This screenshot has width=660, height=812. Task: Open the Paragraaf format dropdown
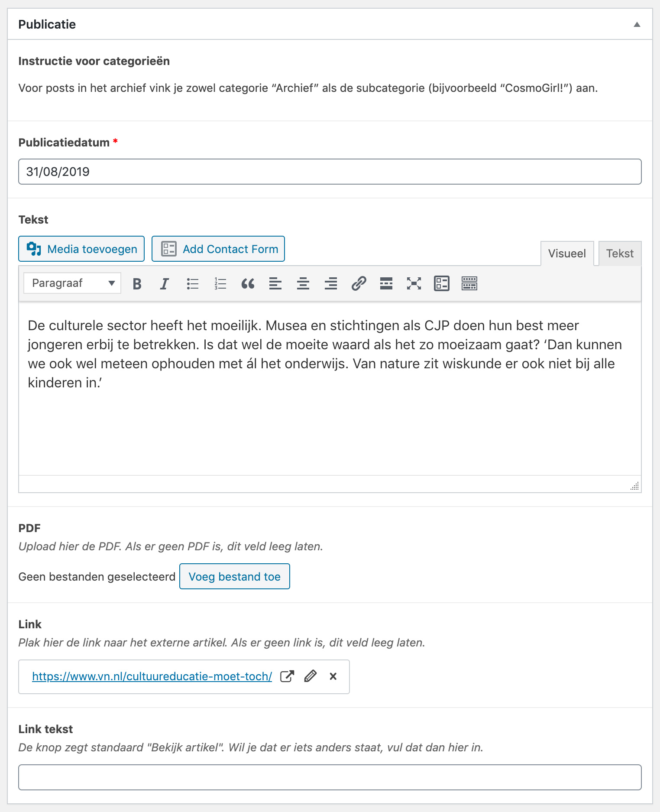tap(72, 283)
